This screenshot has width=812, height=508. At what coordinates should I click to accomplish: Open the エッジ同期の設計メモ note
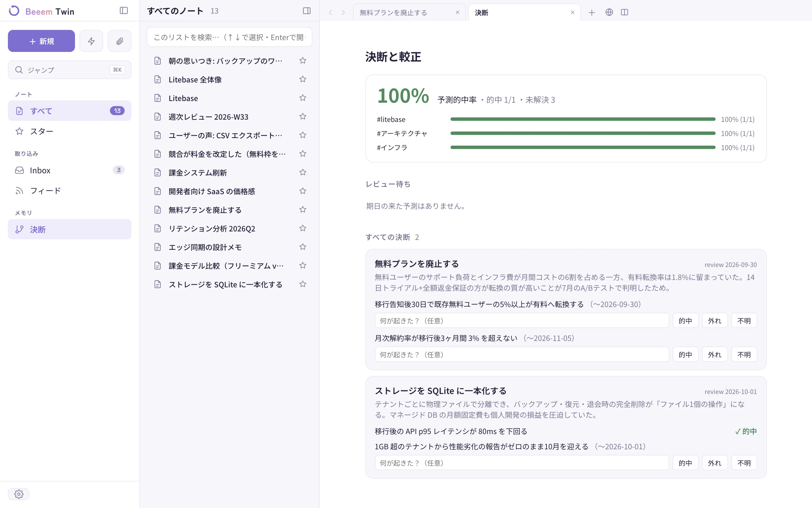click(x=230, y=247)
